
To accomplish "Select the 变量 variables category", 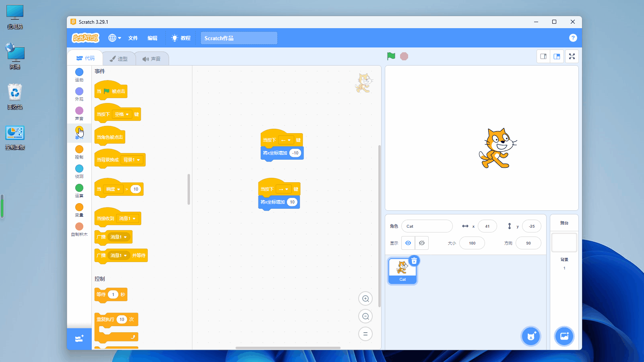I will 79,210.
